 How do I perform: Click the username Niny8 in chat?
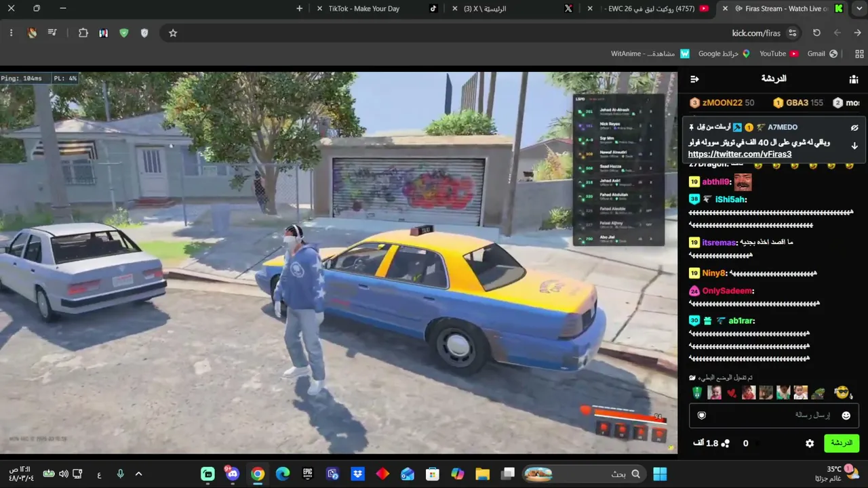pyautogui.click(x=715, y=273)
